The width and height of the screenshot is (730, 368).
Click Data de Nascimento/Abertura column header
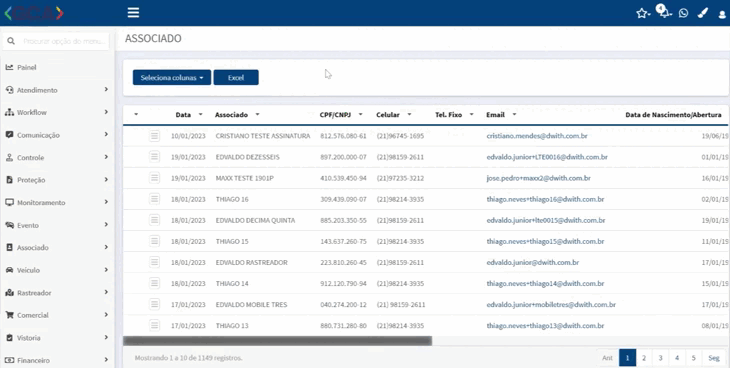pos(673,115)
